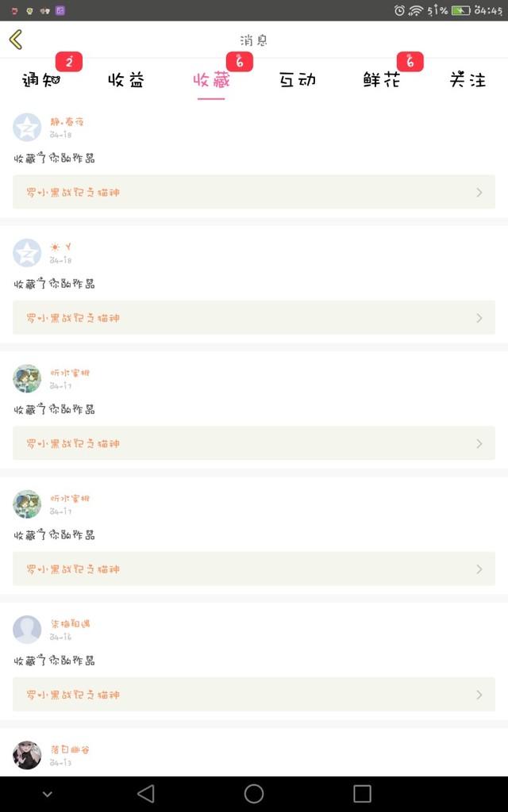This screenshot has width=508, height=812.
Task: View first 听水蜜桃 profile avatar
Action: (27, 378)
